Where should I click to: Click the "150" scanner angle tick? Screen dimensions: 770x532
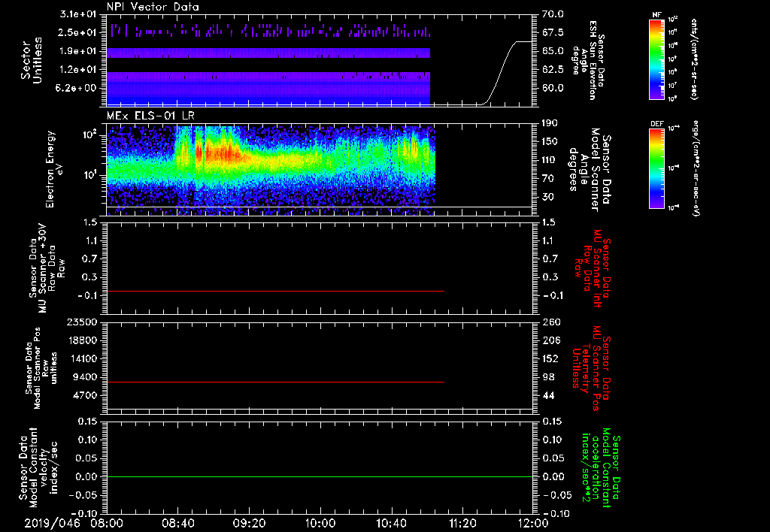point(550,142)
